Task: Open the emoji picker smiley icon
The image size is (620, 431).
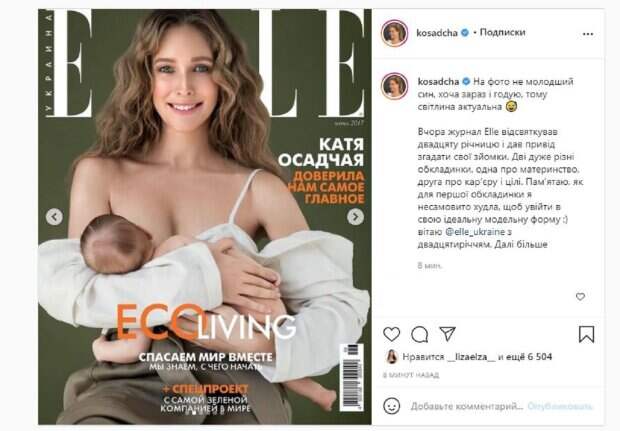Action: pyautogui.click(x=391, y=406)
